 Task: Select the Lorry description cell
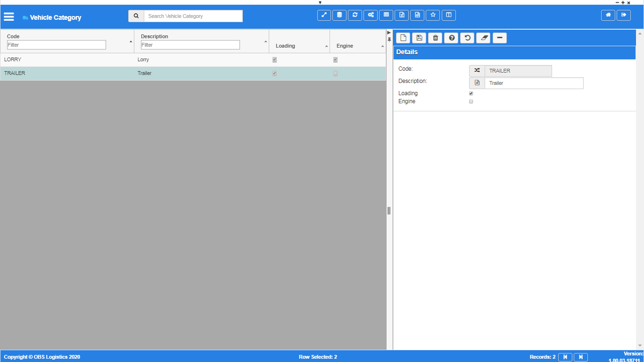pyautogui.click(x=201, y=60)
